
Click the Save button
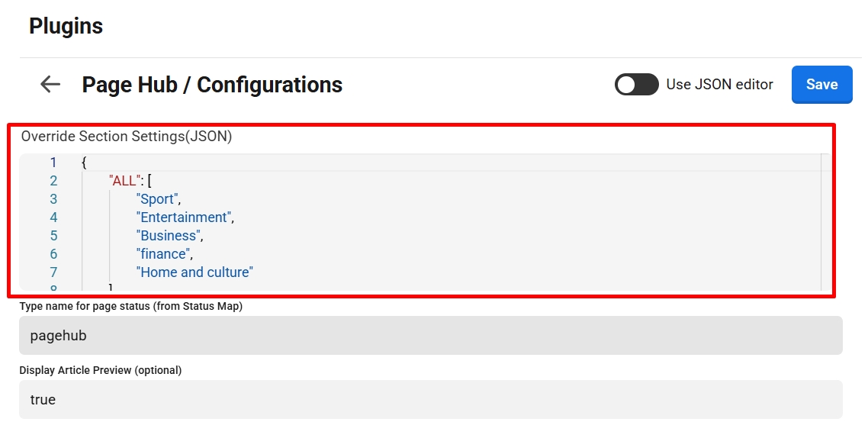[x=821, y=85]
